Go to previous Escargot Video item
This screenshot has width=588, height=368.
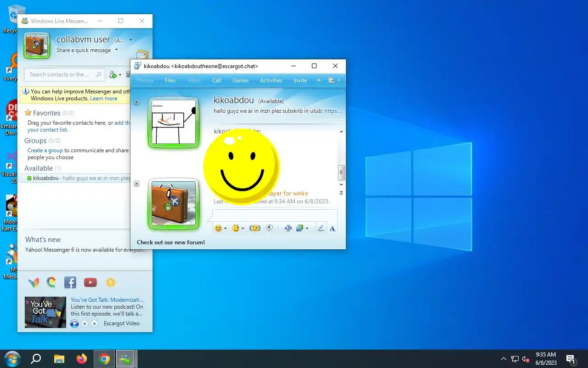(85, 324)
